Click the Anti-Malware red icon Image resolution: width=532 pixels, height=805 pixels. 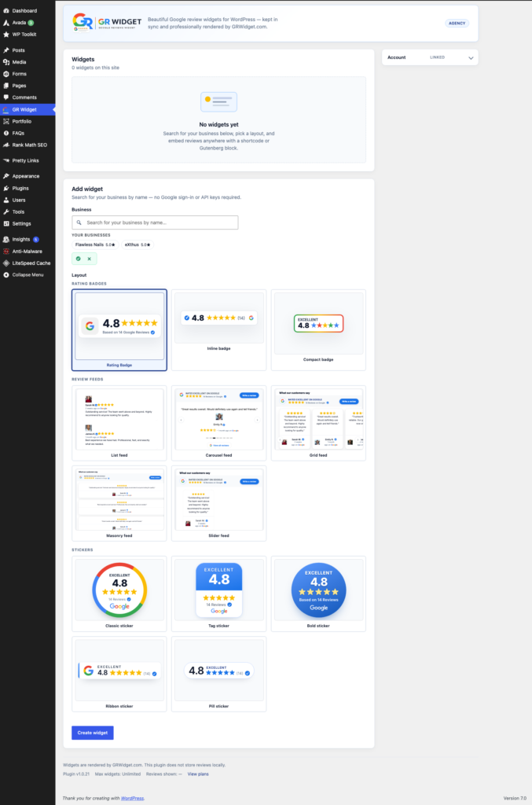[x=6, y=252]
